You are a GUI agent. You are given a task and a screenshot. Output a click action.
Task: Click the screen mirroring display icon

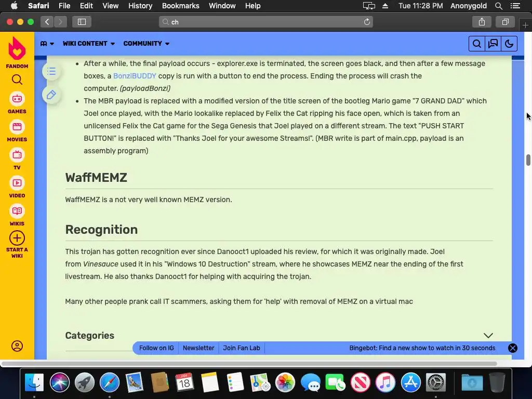pyautogui.click(x=369, y=6)
